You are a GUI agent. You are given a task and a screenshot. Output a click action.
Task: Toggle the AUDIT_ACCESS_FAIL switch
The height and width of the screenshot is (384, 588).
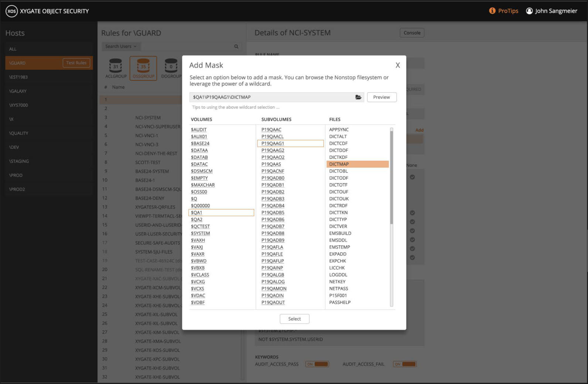[405, 364]
